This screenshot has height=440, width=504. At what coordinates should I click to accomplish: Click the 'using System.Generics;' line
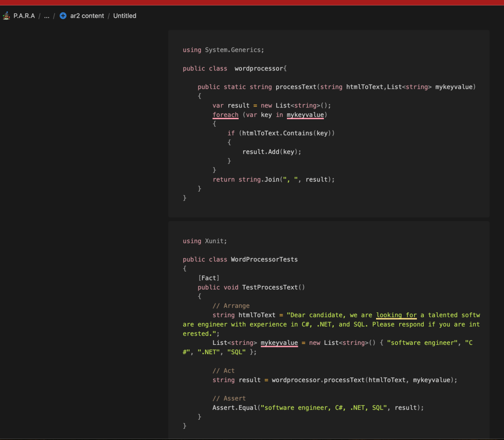(223, 50)
